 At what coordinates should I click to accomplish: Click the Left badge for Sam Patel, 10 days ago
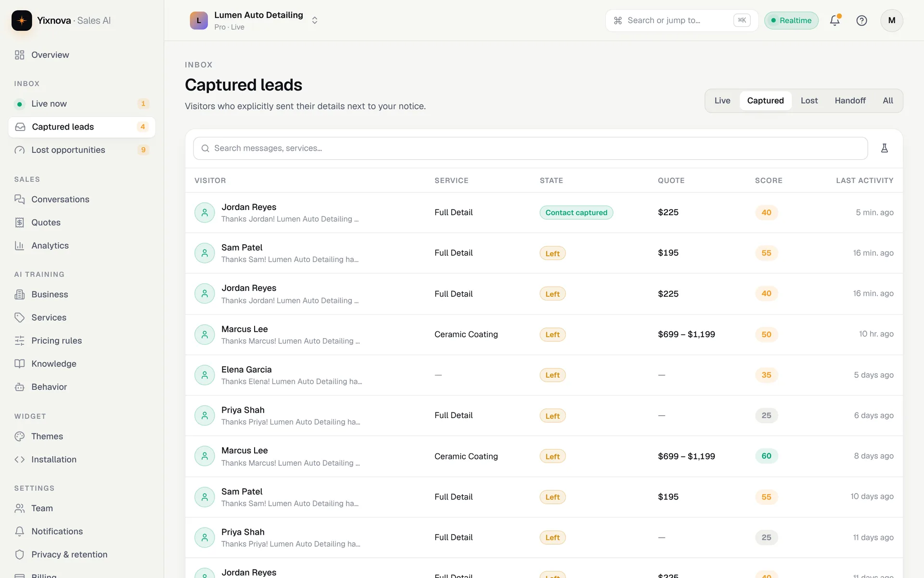pyautogui.click(x=552, y=497)
